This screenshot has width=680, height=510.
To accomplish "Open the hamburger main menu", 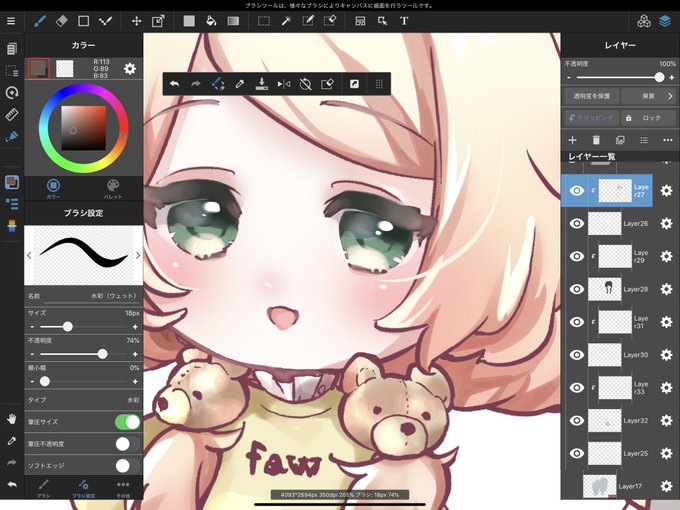I will (x=11, y=21).
